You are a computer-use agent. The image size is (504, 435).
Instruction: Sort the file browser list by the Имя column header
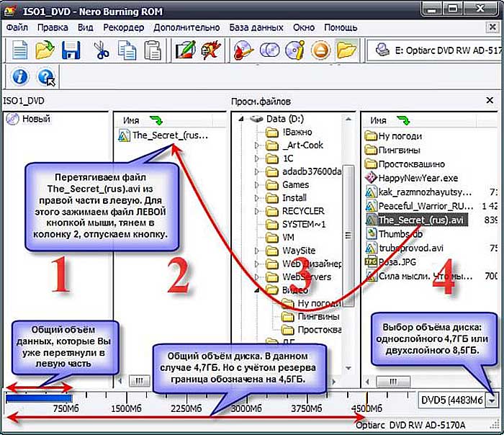tap(418, 120)
